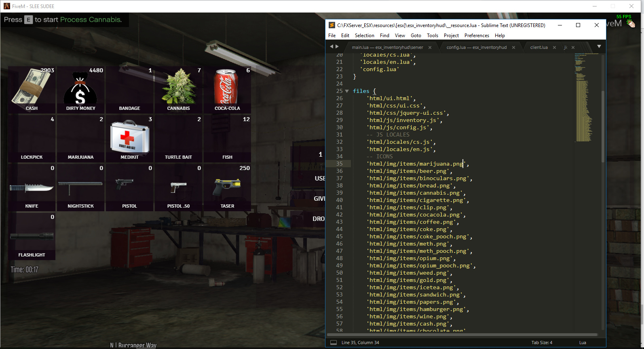Place cursor on 'html/img/items/cannabis.png' line

click(x=416, y=193)
